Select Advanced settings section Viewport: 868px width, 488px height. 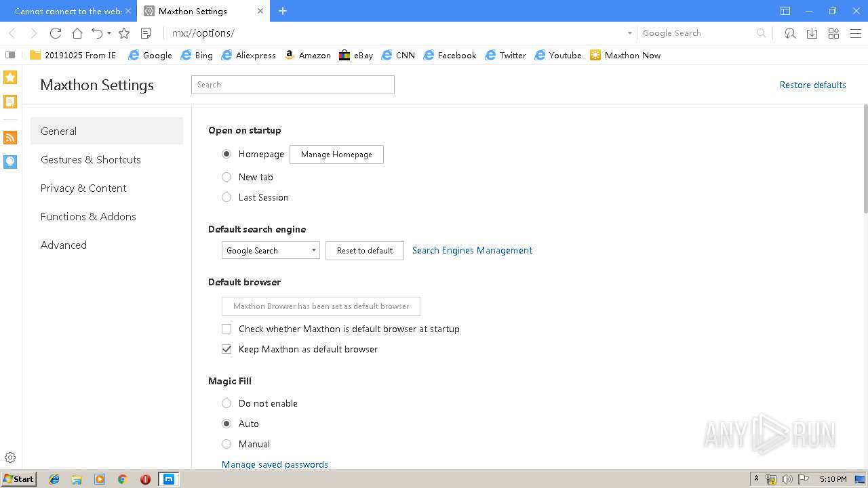click(106, 245)
